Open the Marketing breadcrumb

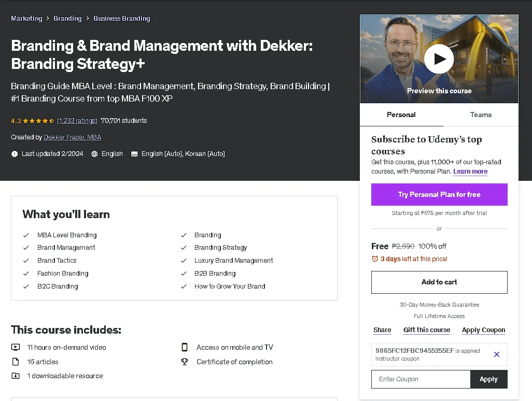pyautogui.click(x=26, y=18)
